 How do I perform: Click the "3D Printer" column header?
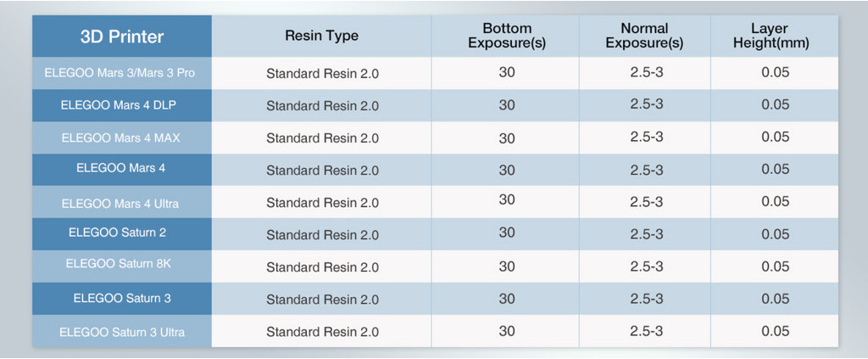tap(122, 36)
